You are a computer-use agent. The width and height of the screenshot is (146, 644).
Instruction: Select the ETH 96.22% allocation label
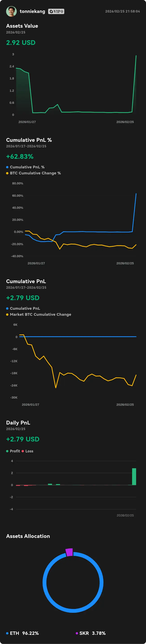(x=24, y=633)
